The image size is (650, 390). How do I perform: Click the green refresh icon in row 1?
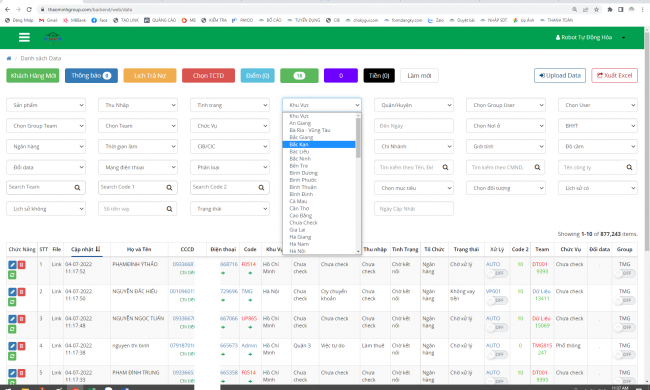12,275
